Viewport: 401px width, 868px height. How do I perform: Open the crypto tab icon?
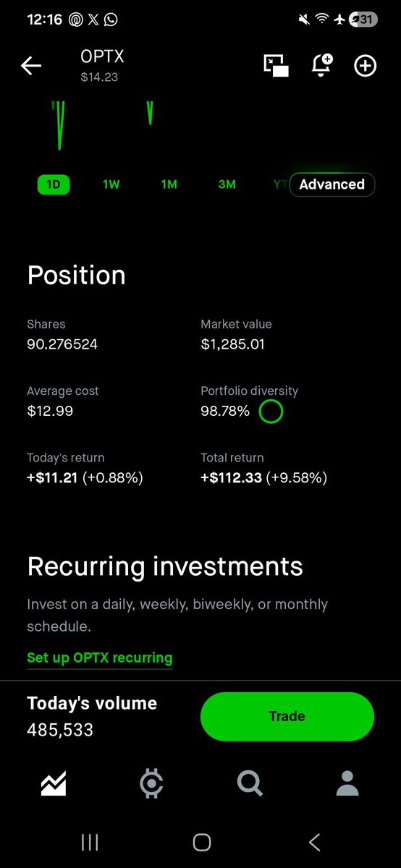[151, 783]
